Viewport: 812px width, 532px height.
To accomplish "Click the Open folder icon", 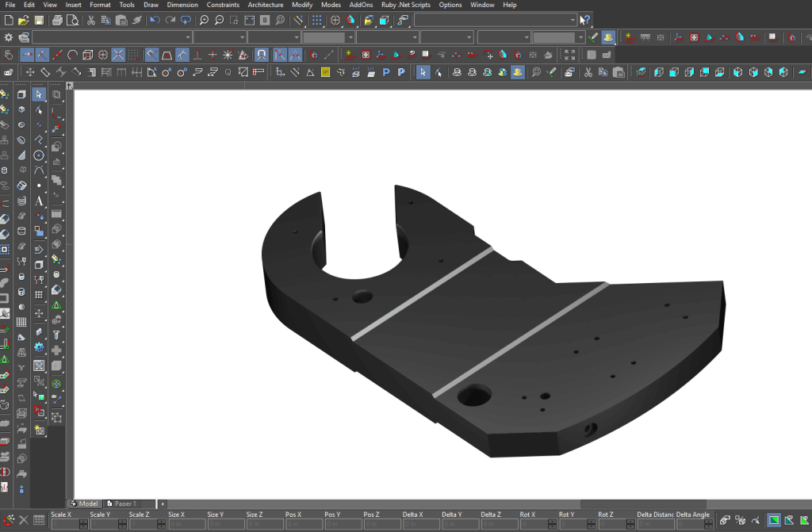I will click(x=23, y=20).
